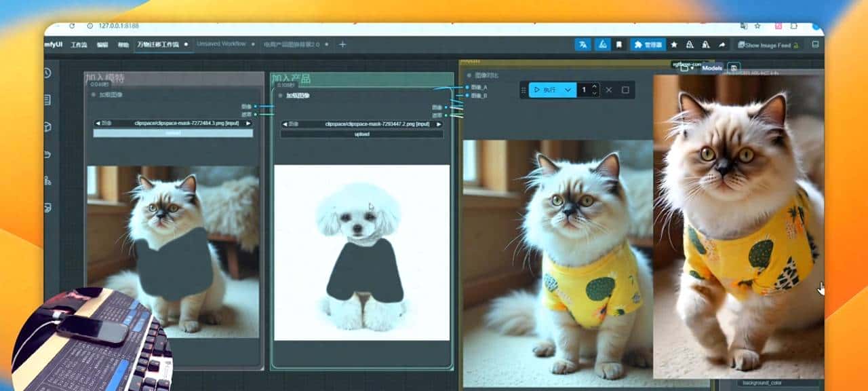Switch to the Unsaved Workflow tab
This screenshot has height=391, width=868.
pyautogui.click(x=221, y=44)
